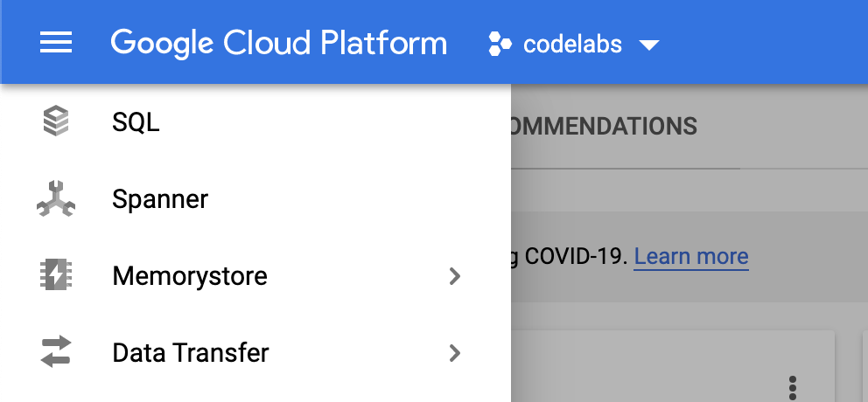Viewport: 868px width, 402px height.
Task: Switch to the Recommendations tab
Action: pos(604,126)
